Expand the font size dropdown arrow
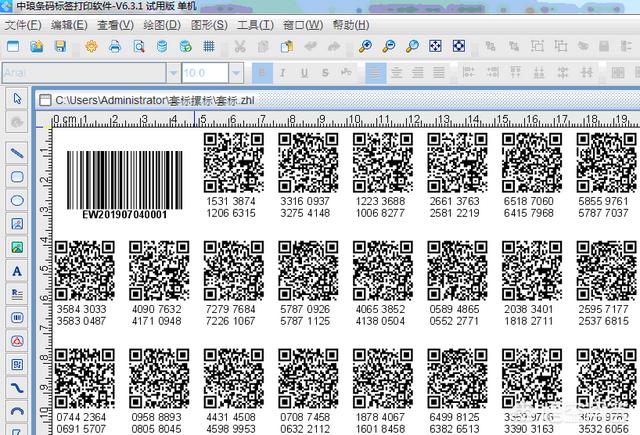 pos(236,73)
